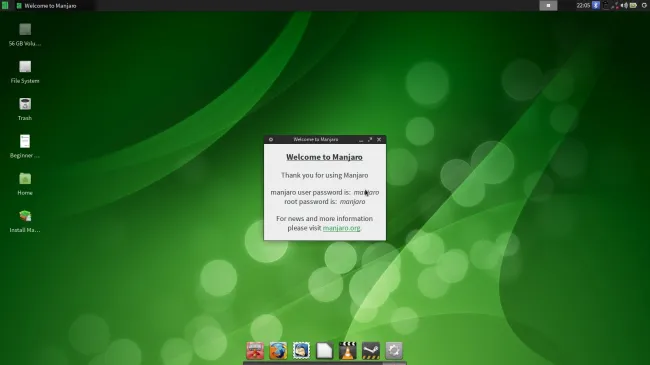Screen dimensions: 650x365
Task: Open window menu icon in Welcome titlebar
Action: tap(271, 139)
